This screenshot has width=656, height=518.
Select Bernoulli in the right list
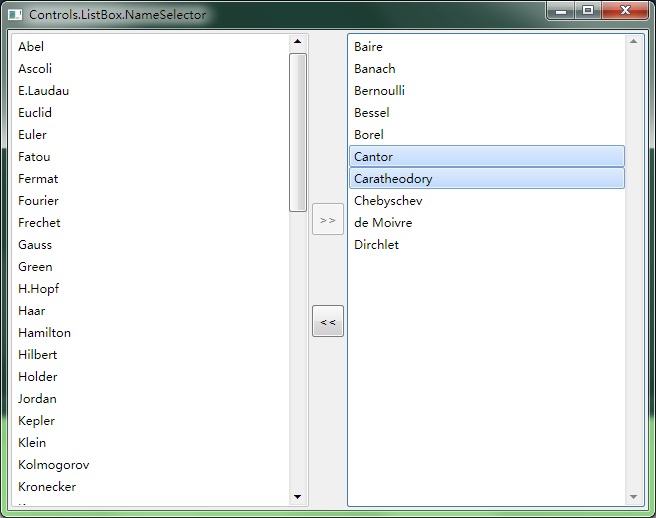(x=379, y=91)
